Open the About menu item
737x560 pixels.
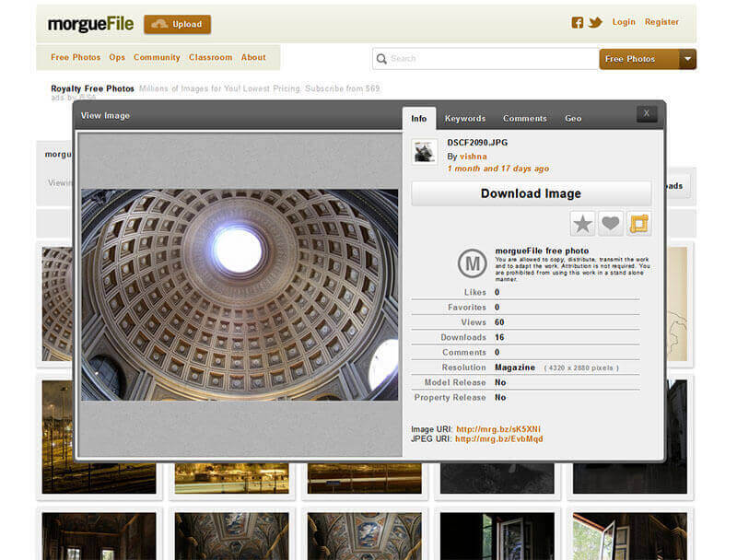(x=253, y=57)
